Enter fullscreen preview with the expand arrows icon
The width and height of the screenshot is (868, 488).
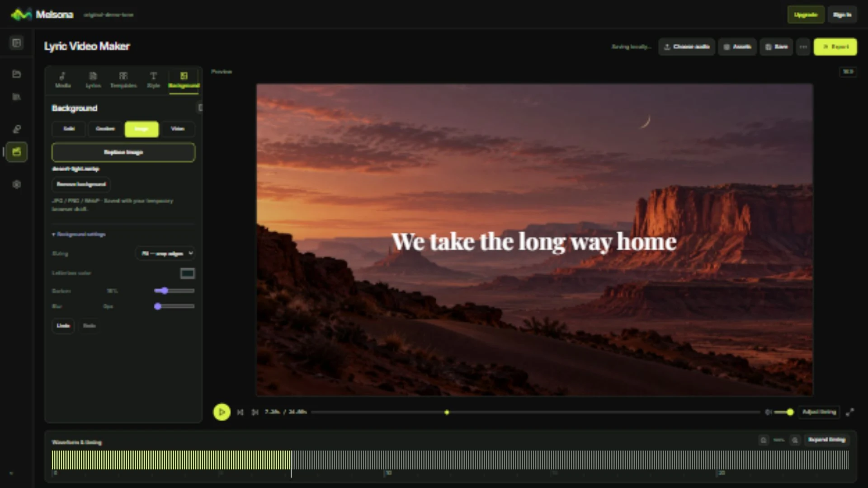[x=850, y=412]
